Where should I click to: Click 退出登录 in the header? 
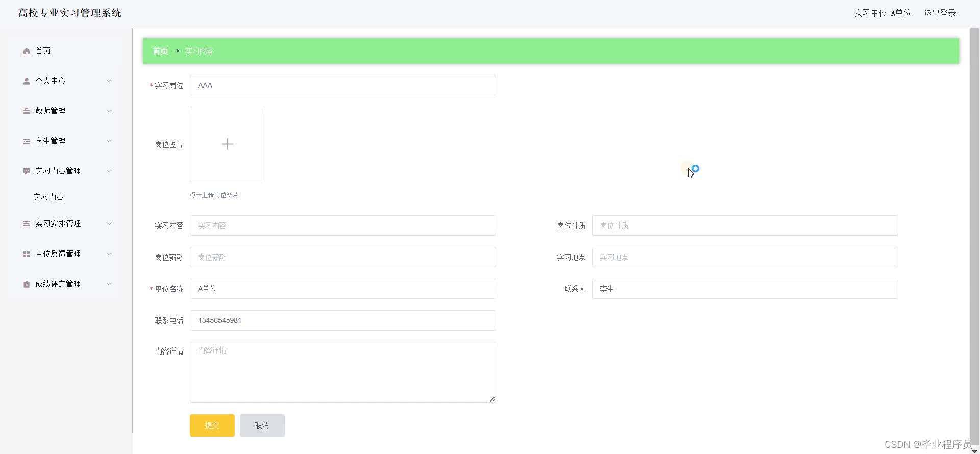coord(940,13)
